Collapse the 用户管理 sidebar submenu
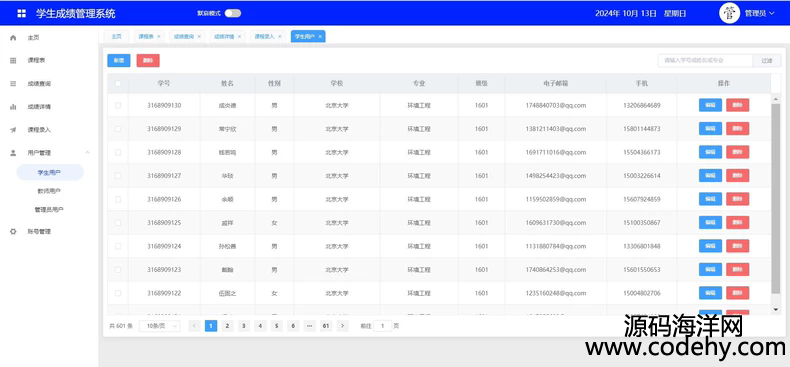The image size is (790, 367). 88,153
